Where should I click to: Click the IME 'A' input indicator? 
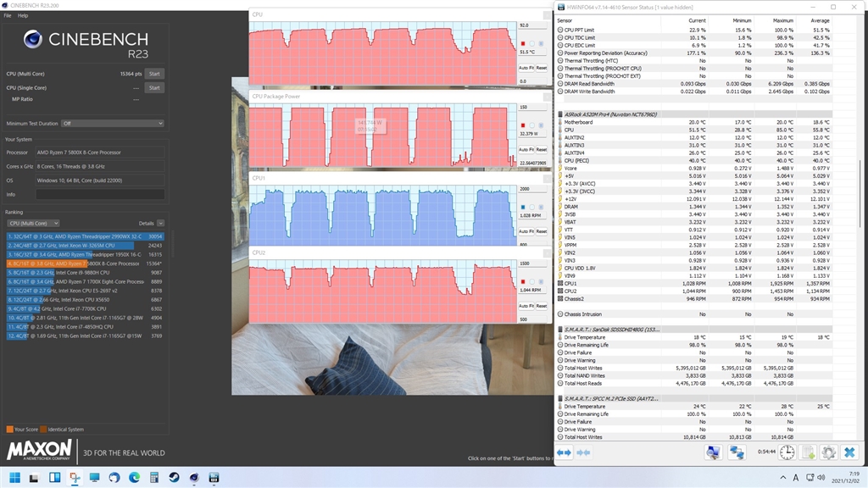pyautogui.click(x=795, y=478)
